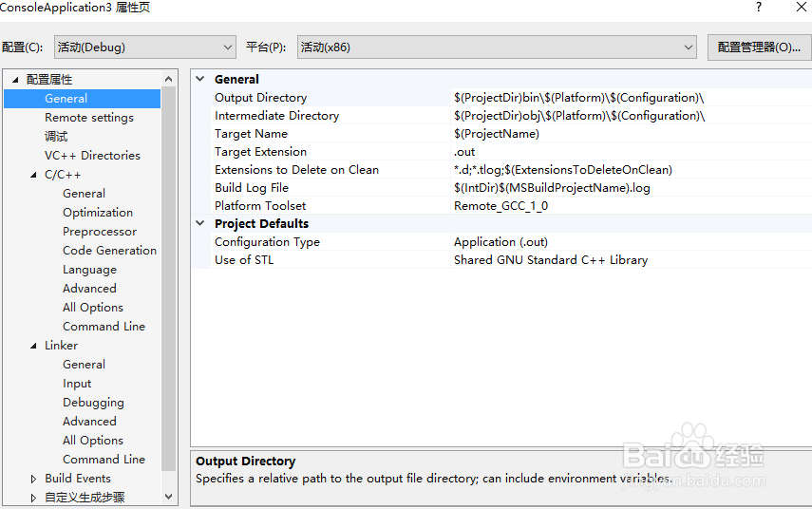
Task: Select the 调试 tree item
Action: click(x=56, y=137)
